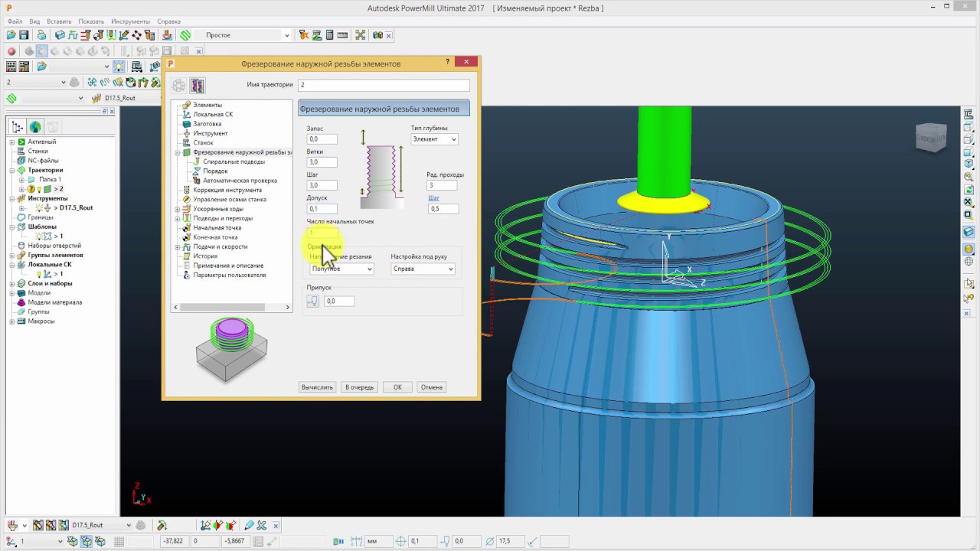Expand Подачи и скорости in dialog tree
The image size is (980, 551).
click(x=178, y=246)
